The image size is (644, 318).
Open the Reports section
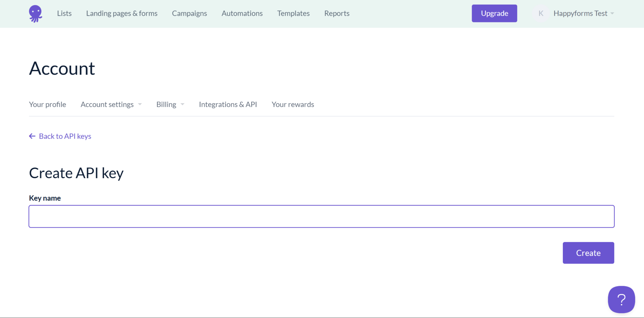coord(336,13)
